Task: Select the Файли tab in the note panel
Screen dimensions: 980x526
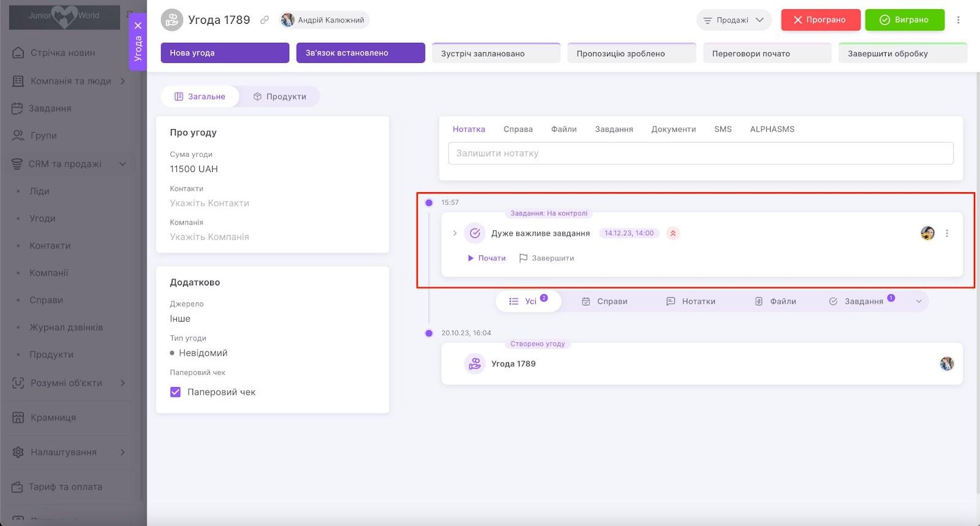Action: pyautogui.click(x=563, y=129)
